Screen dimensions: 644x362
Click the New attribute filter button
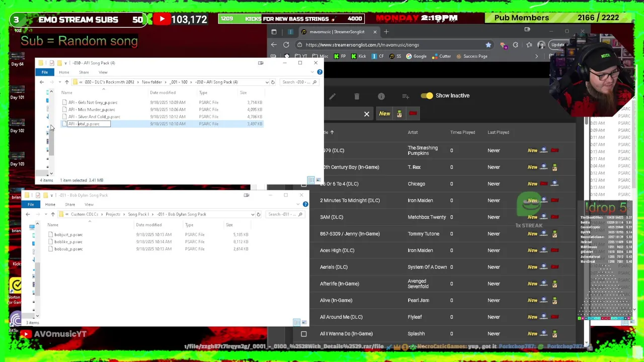[384, 114]
